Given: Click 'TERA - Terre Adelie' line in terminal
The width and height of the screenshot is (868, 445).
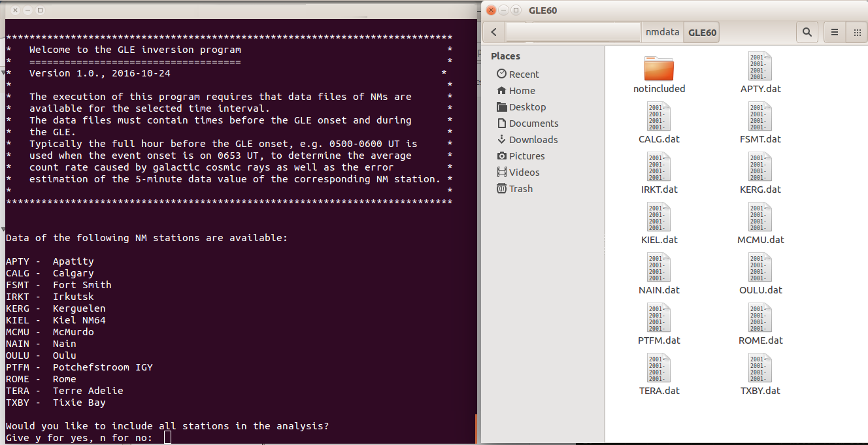Looking at the screenshot, I should (65, 391).
